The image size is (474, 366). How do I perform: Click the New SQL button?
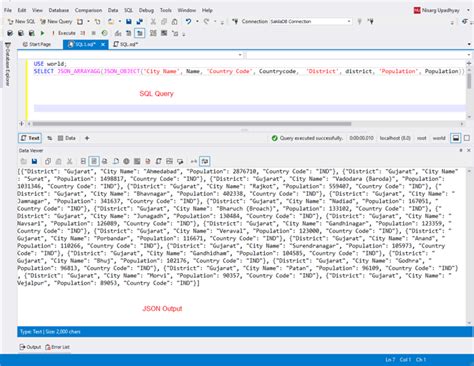click(21, 22)
